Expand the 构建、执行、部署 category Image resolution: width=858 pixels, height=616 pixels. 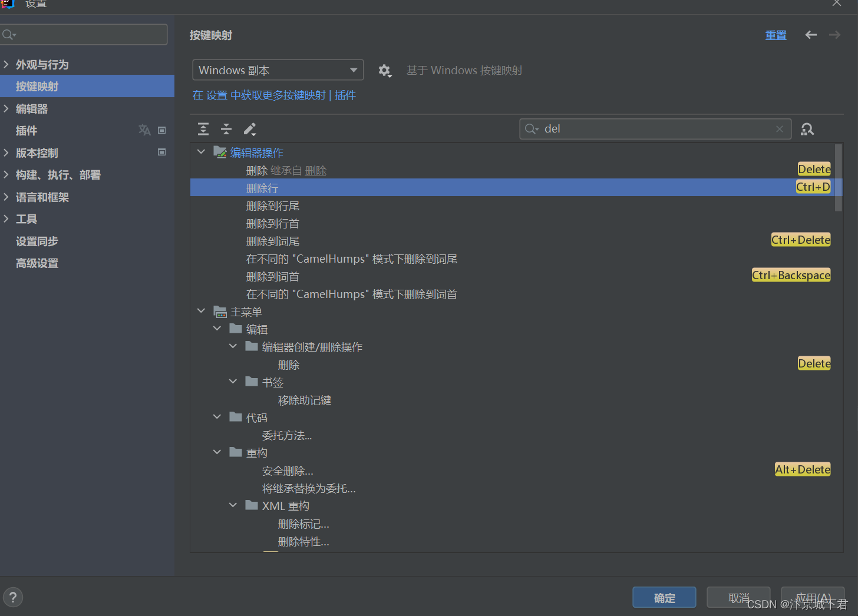tap(6, 174)
